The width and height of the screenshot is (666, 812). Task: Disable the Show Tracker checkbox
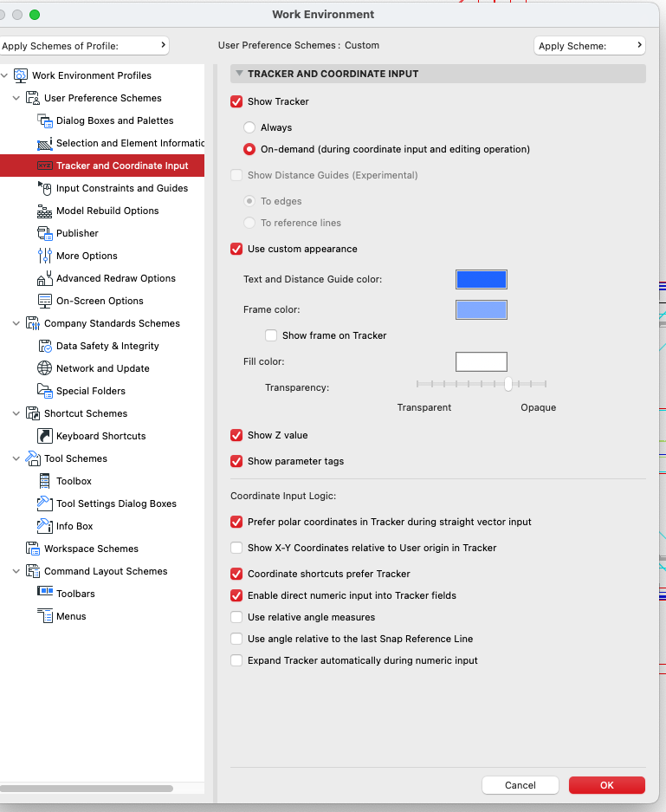coord(236,101)
